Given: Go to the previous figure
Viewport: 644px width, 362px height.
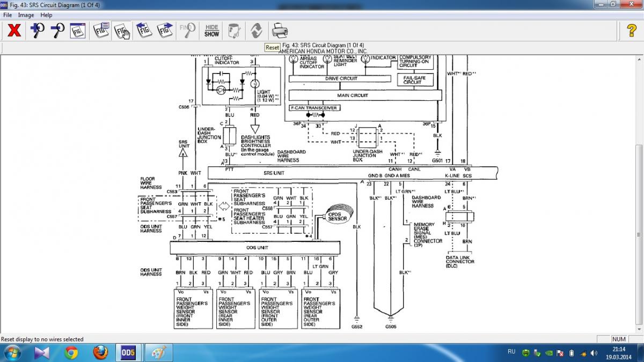Looking at the screenshot, I should tap(143, 31).
